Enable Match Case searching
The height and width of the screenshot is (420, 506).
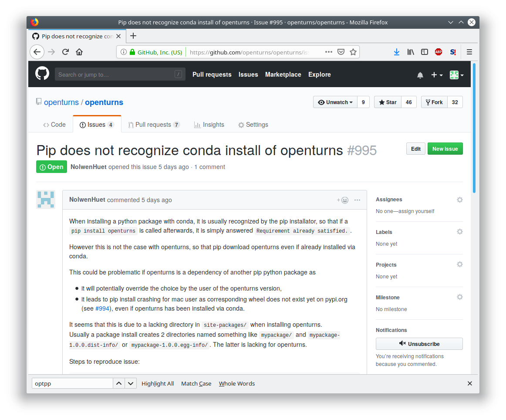click(196, 383)
